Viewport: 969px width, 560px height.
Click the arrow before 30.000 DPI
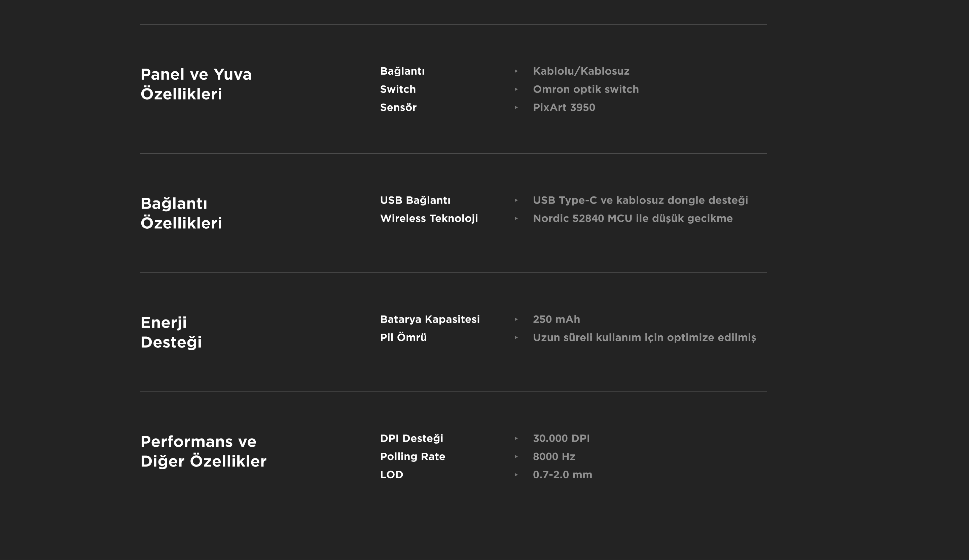click(516, 439)
